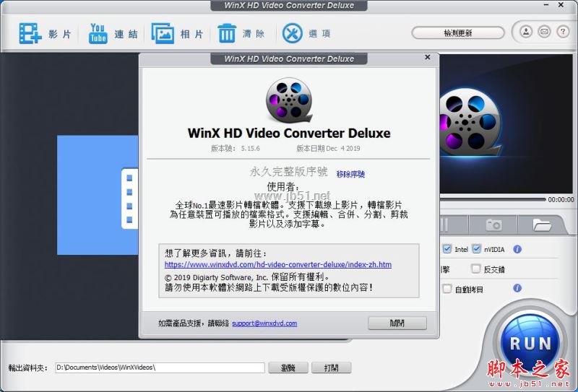Viewport: 578px width, 392px height.
Task: Click the 清除 trash can icon
Action: pos(227,33)
